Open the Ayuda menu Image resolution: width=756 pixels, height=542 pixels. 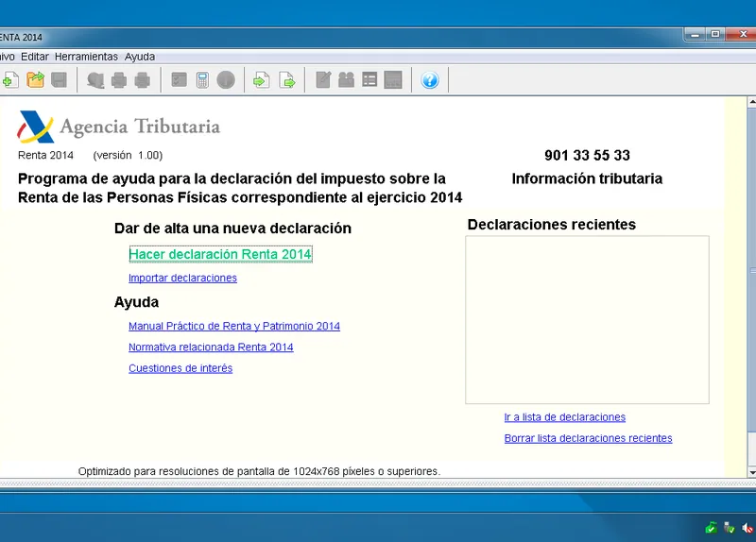coord(140,57)
